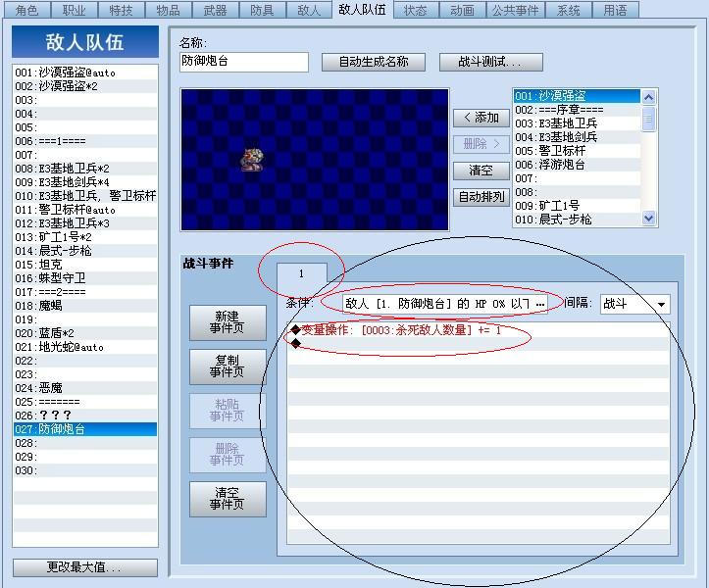Image resolution: width=709 pixels, height=588 pixels.
Task: Click the 删除 > button
Action: tap(481, 144)
